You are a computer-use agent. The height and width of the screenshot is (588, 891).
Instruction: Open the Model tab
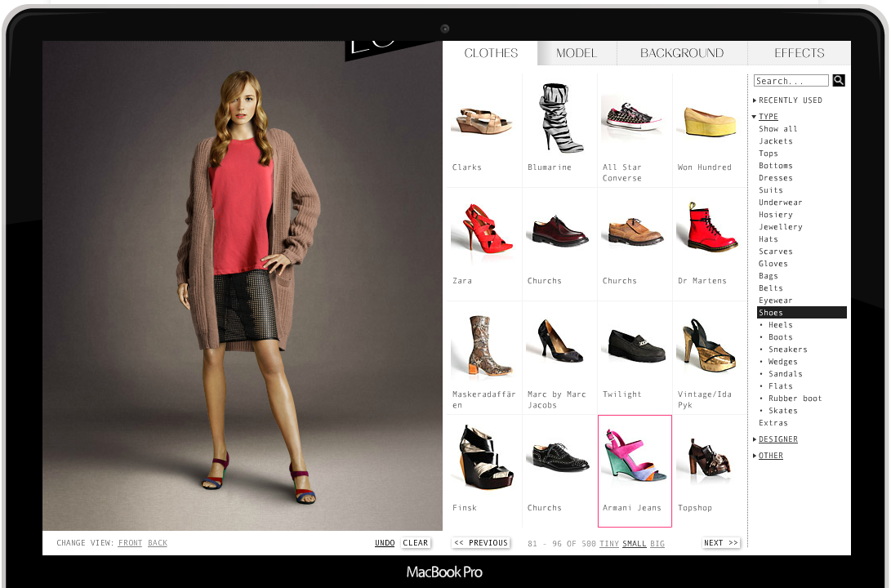point(577,53)
